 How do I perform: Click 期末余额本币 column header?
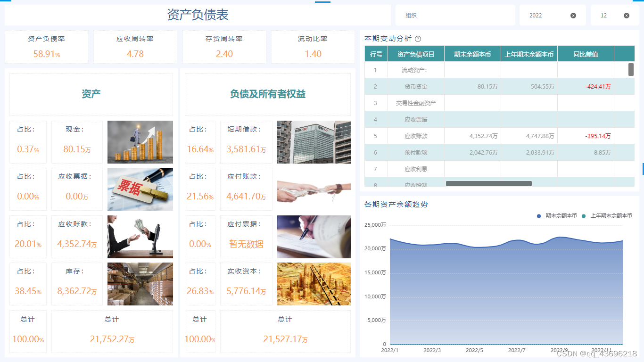[472, 54]
